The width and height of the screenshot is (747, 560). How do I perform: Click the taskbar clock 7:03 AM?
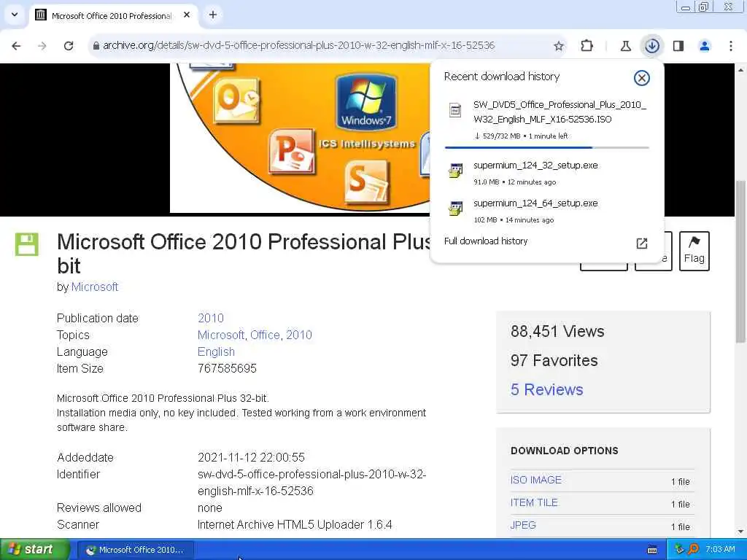(x=720, y=549)
